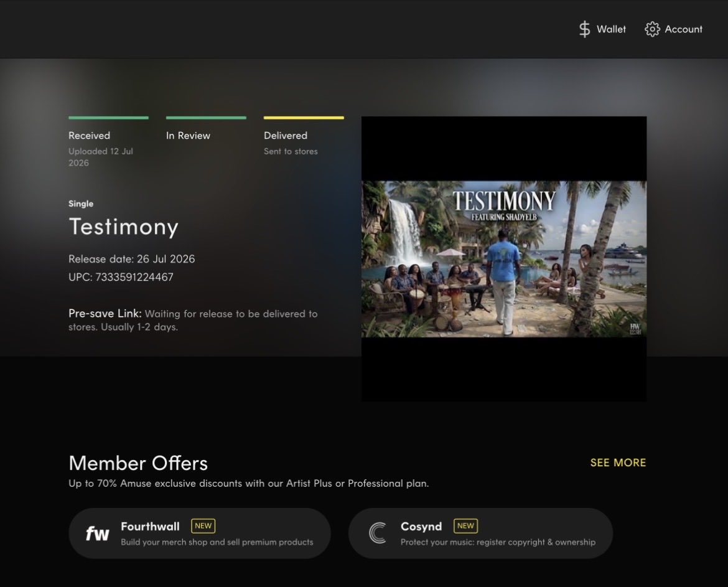Viewport: 728px width, 587px height.
Task: Open the Wallet dollar icon
Action: pyautogui.click(x=584, y=29)
